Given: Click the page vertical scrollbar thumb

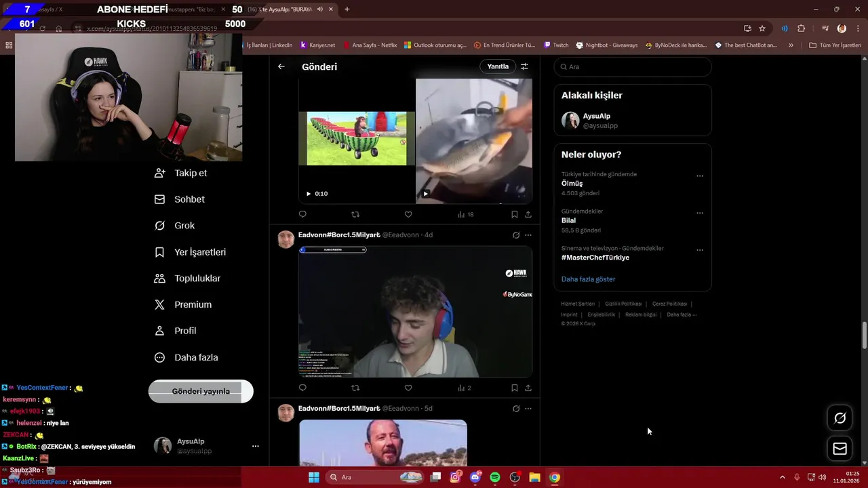Looking at the screenshot, I should (865, 335).
